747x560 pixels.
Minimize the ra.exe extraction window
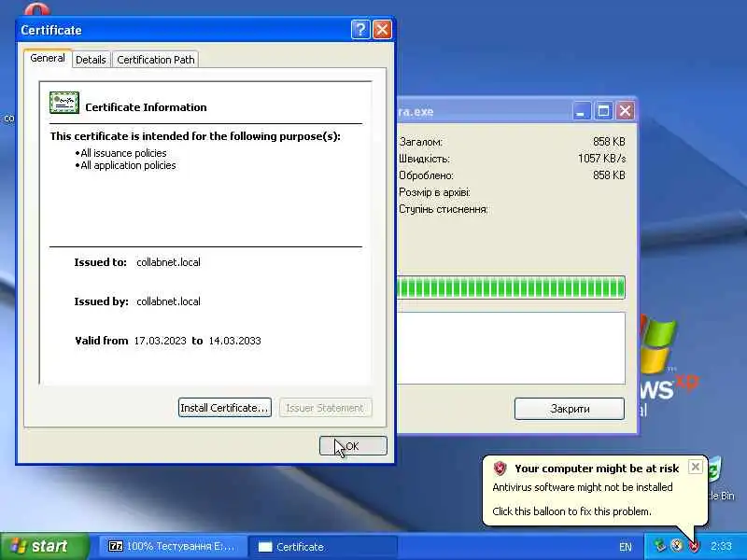pyautogui.click(x=581, y=111)
